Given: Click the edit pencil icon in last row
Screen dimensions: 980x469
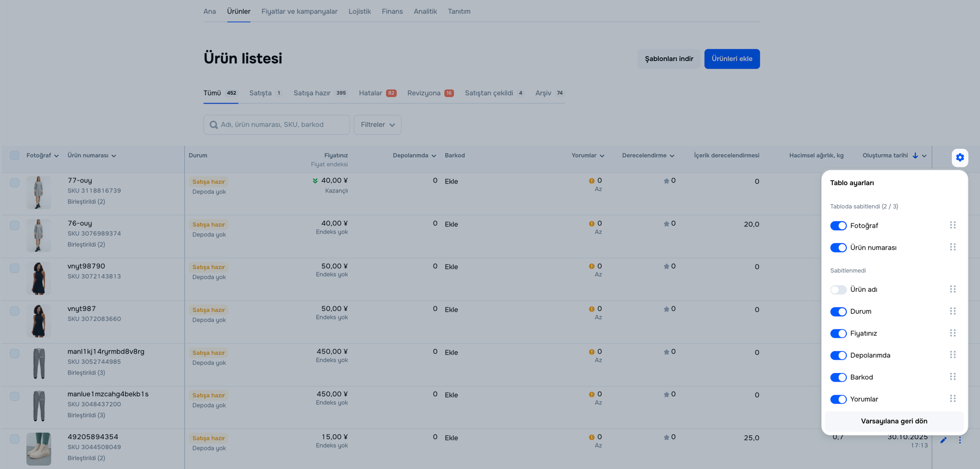Looking at the screenshot, I should [x=943, y=440].
